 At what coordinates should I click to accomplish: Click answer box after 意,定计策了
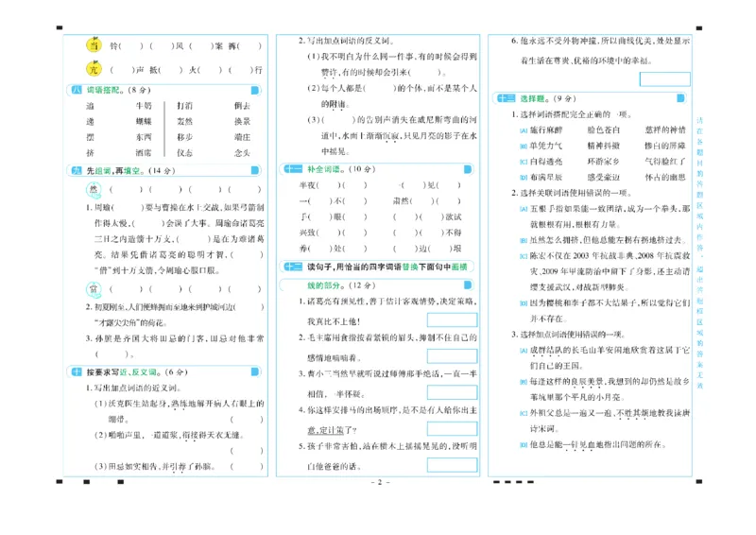[x=453, y=428]
